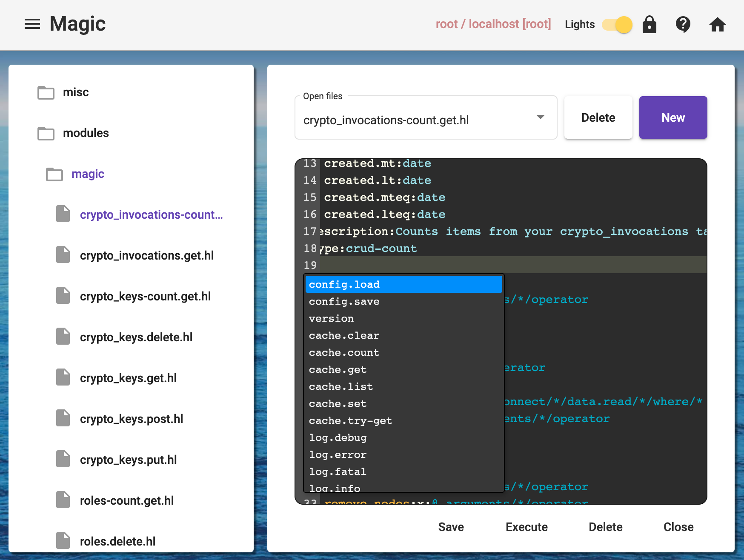Toggle the Lights switch
This screenshot has width=744, height=560.
click(x=617, y=25)
